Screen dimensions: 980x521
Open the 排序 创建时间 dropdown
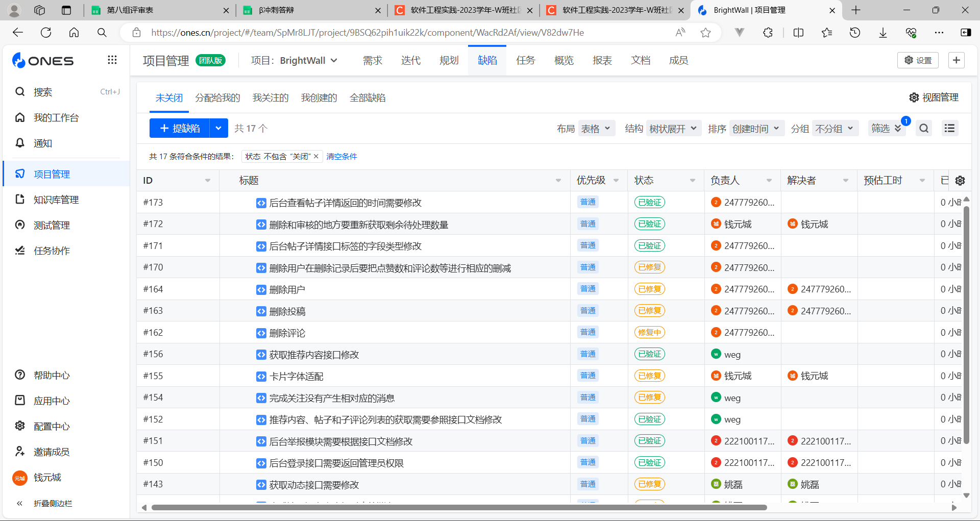[756, 129]
